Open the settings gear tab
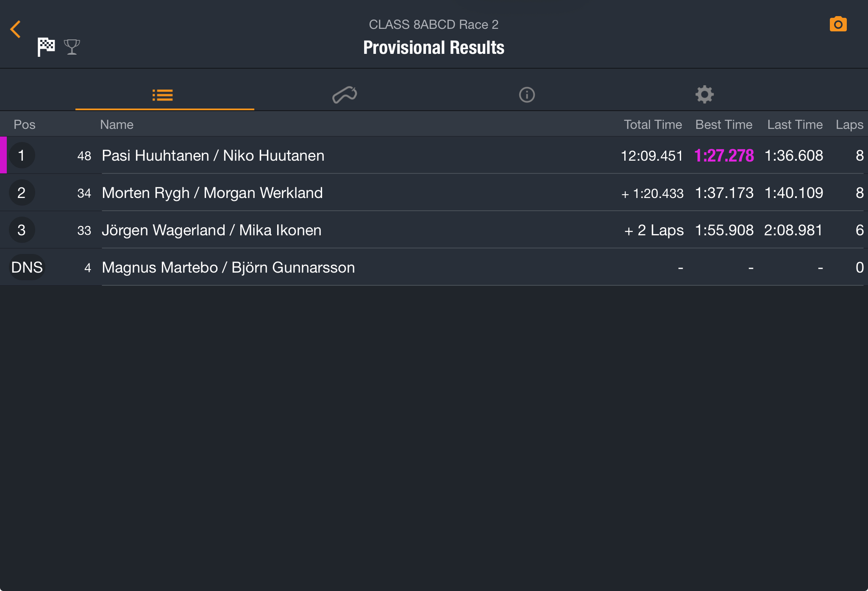 tap(704, 95)
